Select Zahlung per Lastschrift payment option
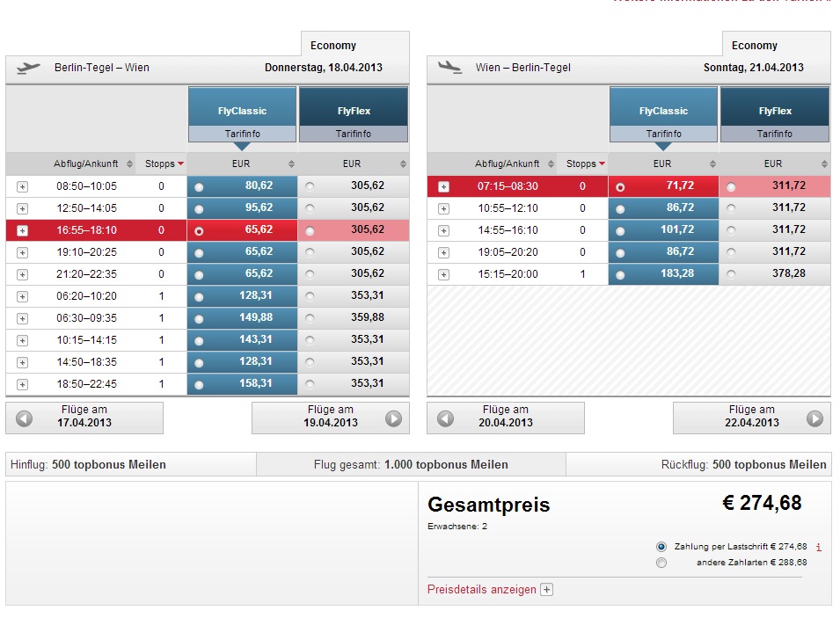This screenshot has width=840, height=618. pyautogui.click(x=661, y=547)
